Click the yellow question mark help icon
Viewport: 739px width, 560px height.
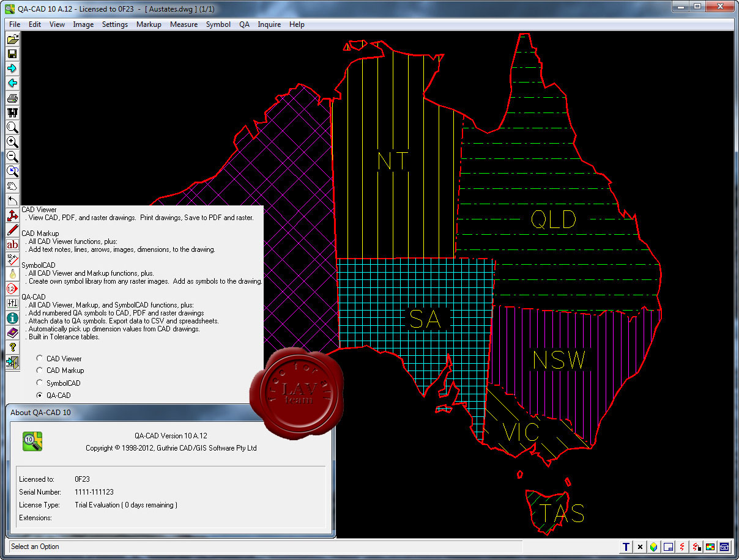[x=12, y=347]
